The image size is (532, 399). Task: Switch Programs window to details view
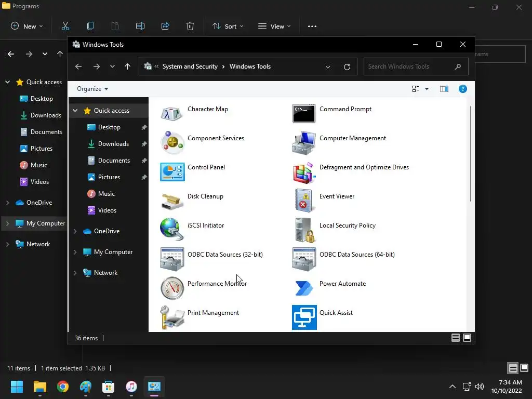pos(513,368)
